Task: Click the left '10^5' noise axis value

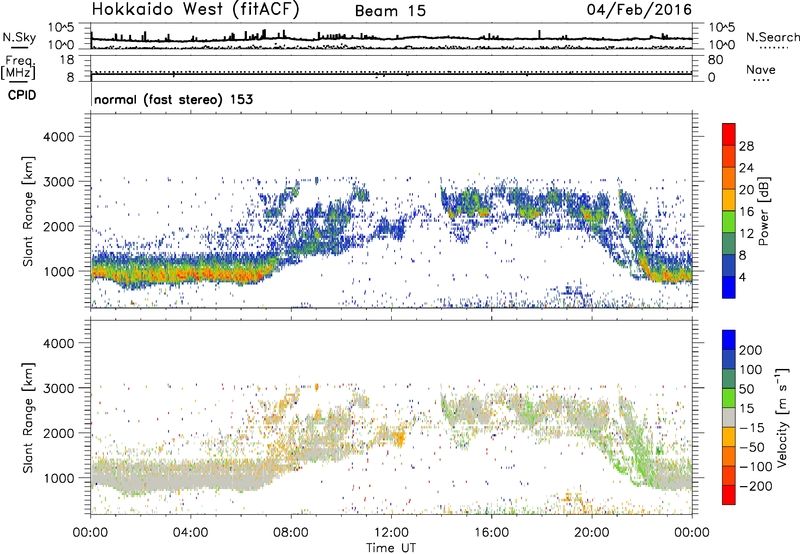Action: click(x=61, y=27)
